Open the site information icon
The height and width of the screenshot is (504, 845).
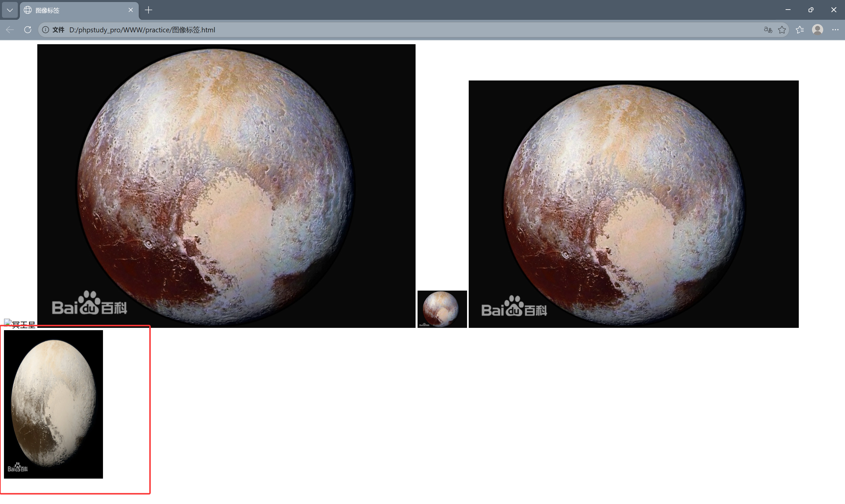46,30
